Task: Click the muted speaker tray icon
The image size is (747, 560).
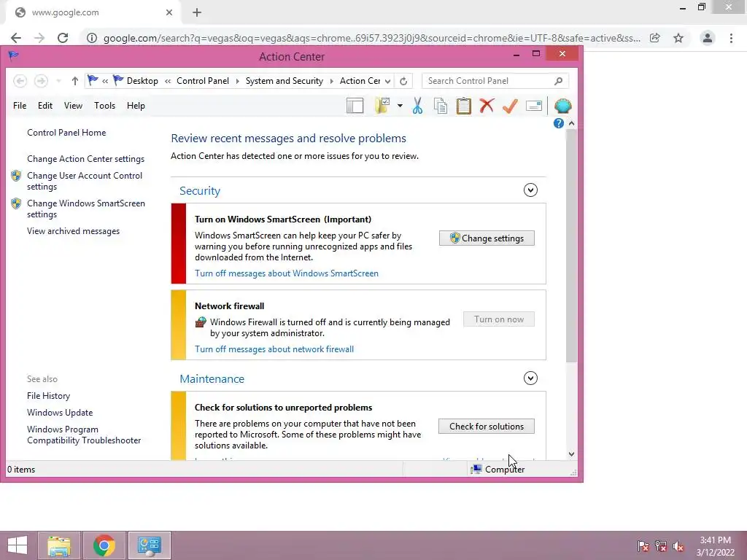Action: 678,546
